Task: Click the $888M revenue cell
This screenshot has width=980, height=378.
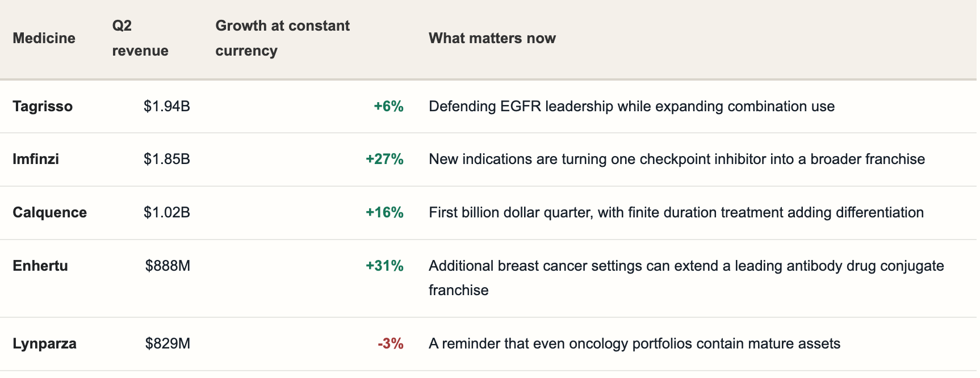Action: click(x=167, y=266)
